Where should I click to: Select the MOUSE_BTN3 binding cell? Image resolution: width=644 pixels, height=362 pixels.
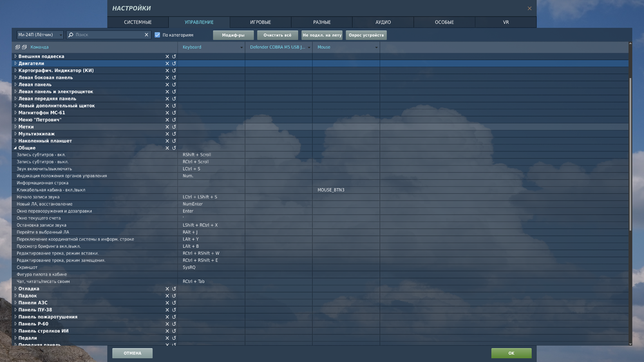(346, 190)
